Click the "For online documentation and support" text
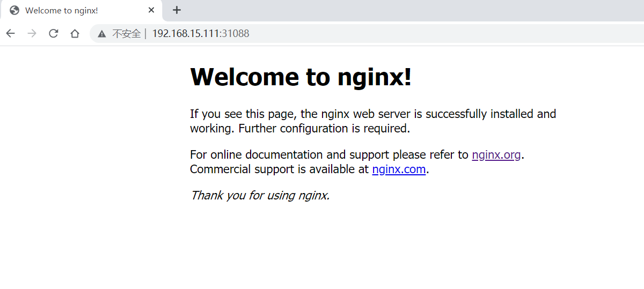Image resolution: width=644 pixels, height=289 pixels. (290, 155)
